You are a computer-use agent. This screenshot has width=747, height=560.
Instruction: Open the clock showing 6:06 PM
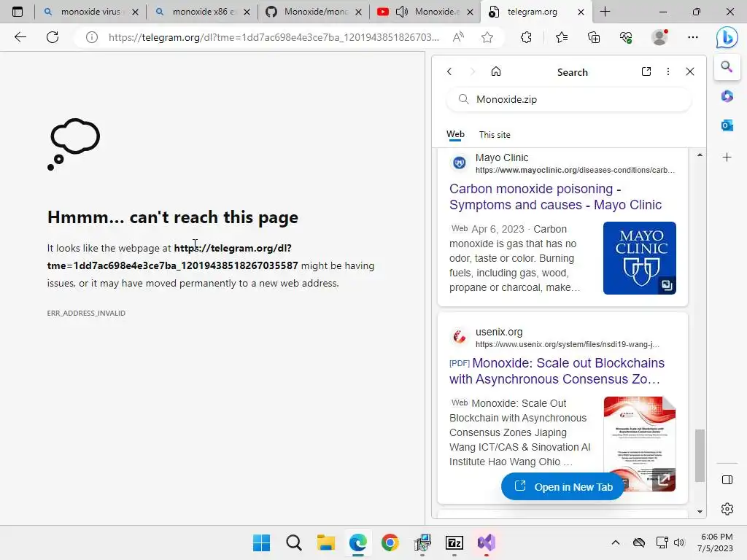715,542
